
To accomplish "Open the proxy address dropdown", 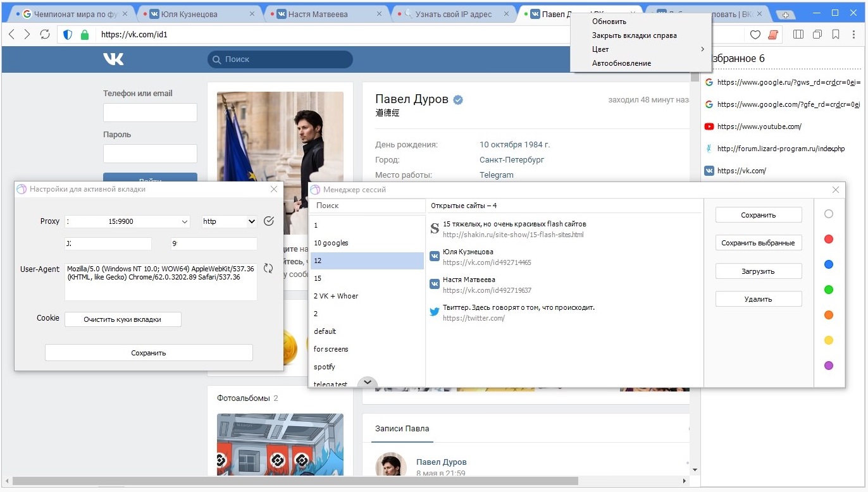I will click(185, 222).
